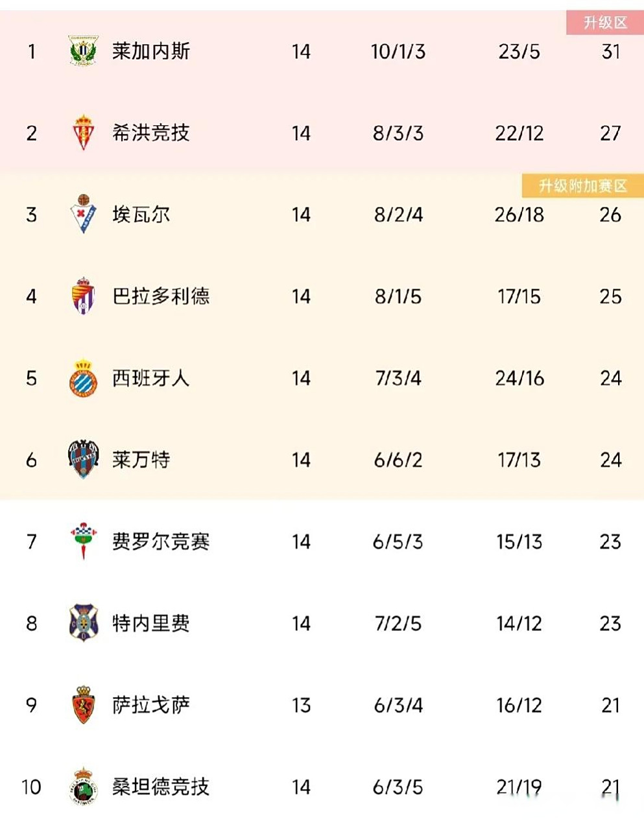Open team name 莱加内斯
The height and width of the screenshot is (830, 644).
[x=150, y=51]
